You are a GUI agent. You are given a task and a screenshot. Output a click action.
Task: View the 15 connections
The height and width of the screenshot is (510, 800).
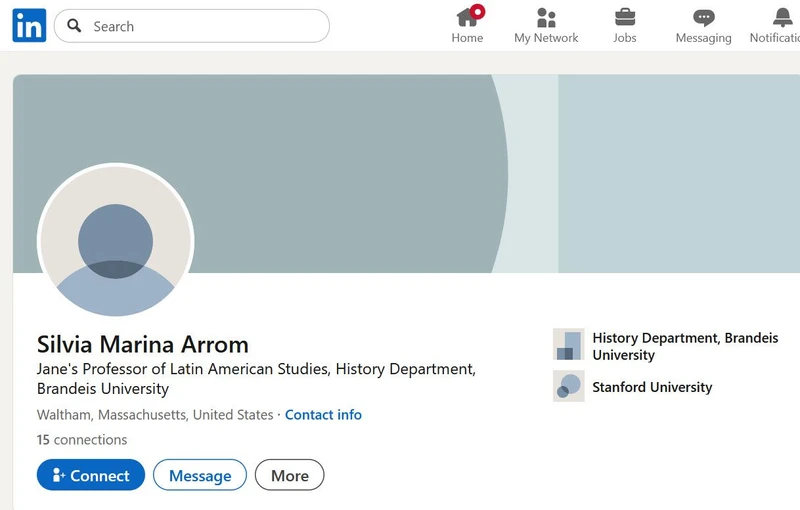coord(82,440)
